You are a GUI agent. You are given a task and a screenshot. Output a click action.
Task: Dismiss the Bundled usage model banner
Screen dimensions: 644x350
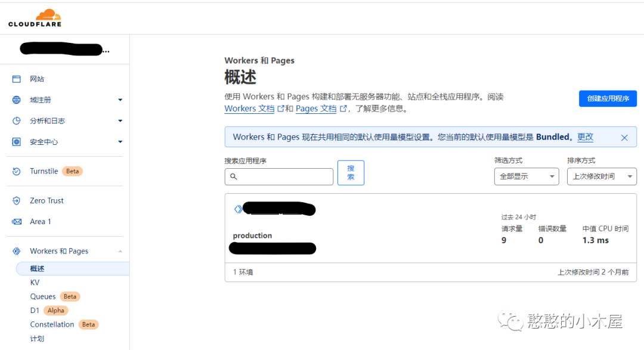[624, 137]
